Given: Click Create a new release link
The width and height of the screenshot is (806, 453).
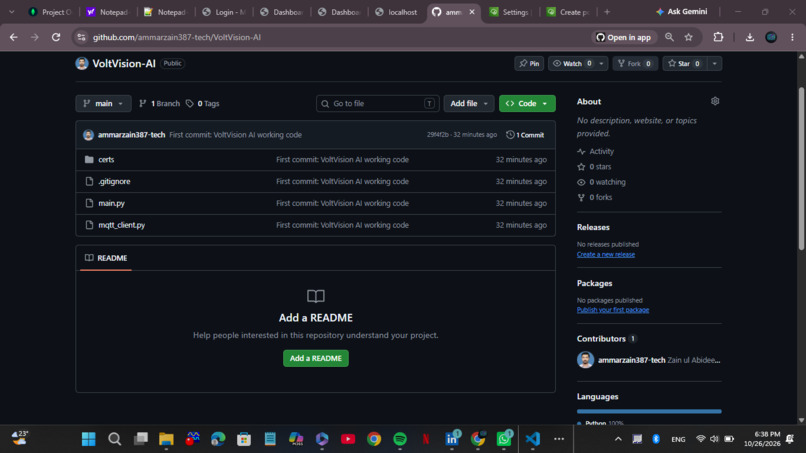Looking at the screenshot, I should (606, 255).
